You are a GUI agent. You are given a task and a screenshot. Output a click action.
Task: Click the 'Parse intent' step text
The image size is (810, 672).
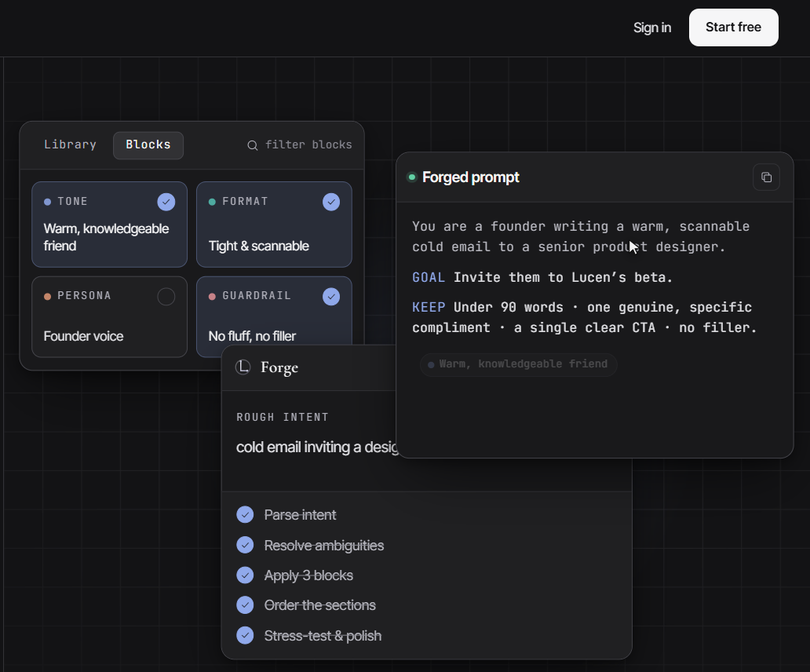point(300,515)
